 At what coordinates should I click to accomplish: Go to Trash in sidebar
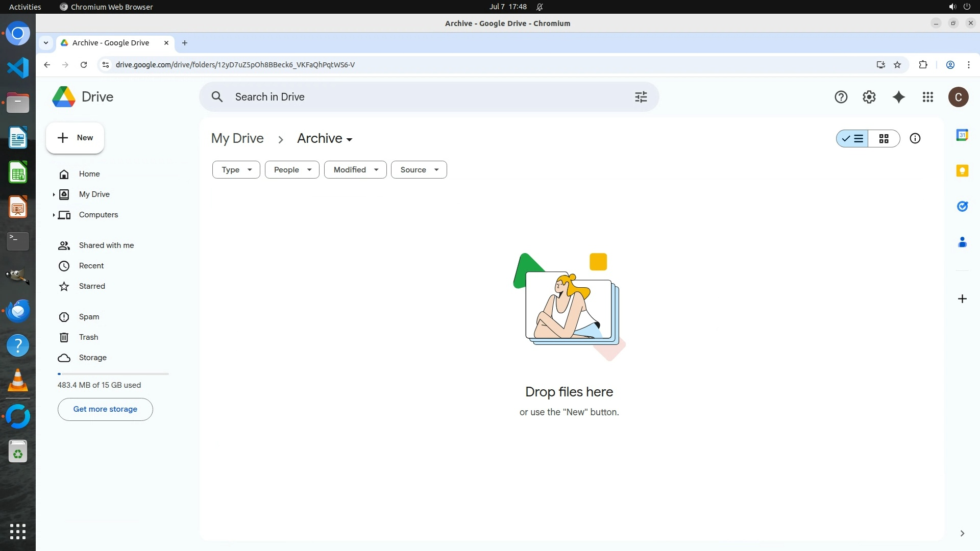(88, 337)
